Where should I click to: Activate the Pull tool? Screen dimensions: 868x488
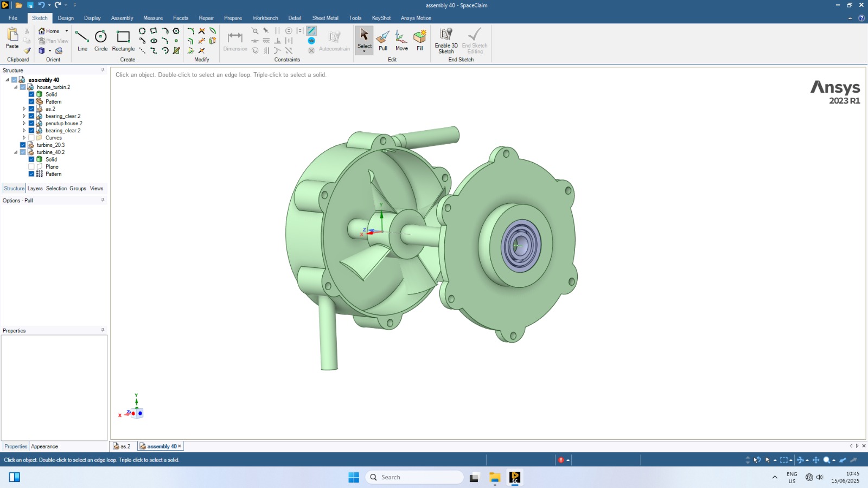tap(383, 40)
